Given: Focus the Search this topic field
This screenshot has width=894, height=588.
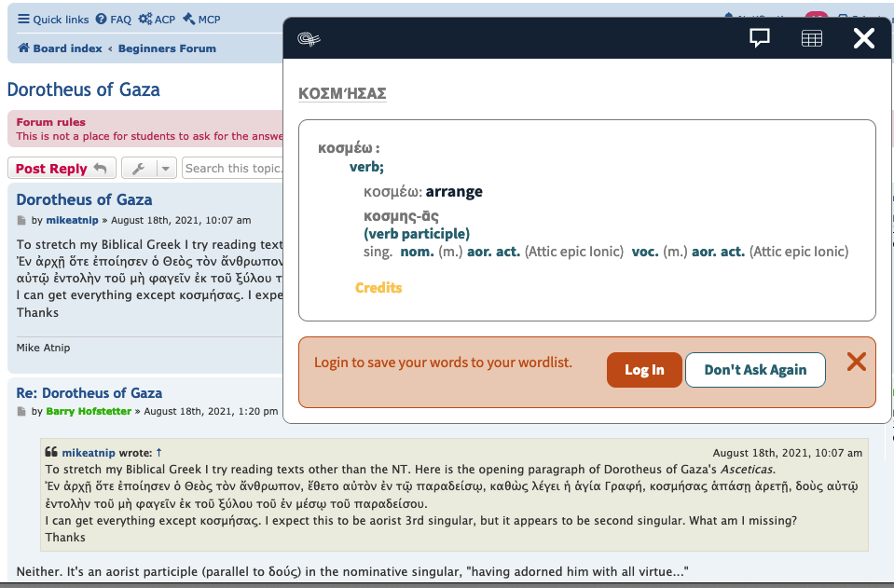Looking at the screenshot, I should 233,169.
